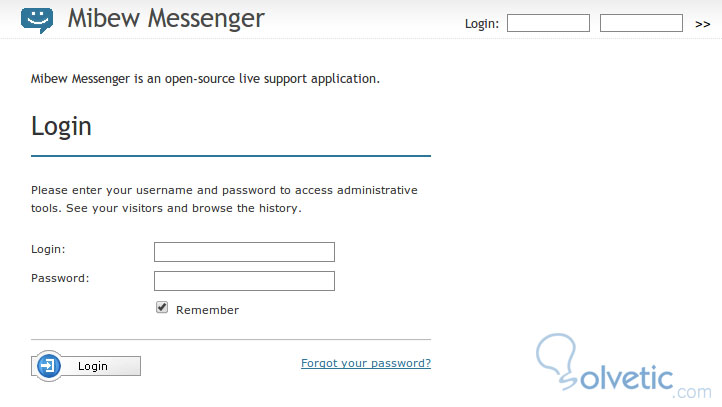
Task: Open the Forgot your password? link
Action: (366, 363)
